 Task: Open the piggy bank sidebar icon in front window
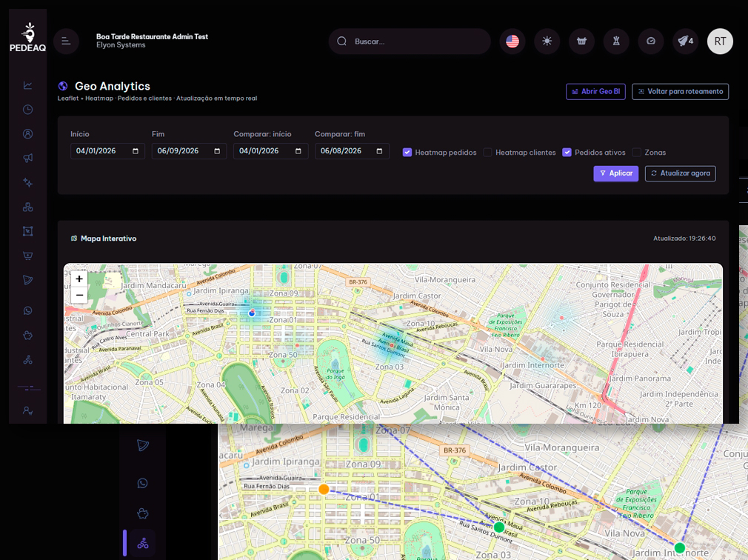tap(27, 336)
